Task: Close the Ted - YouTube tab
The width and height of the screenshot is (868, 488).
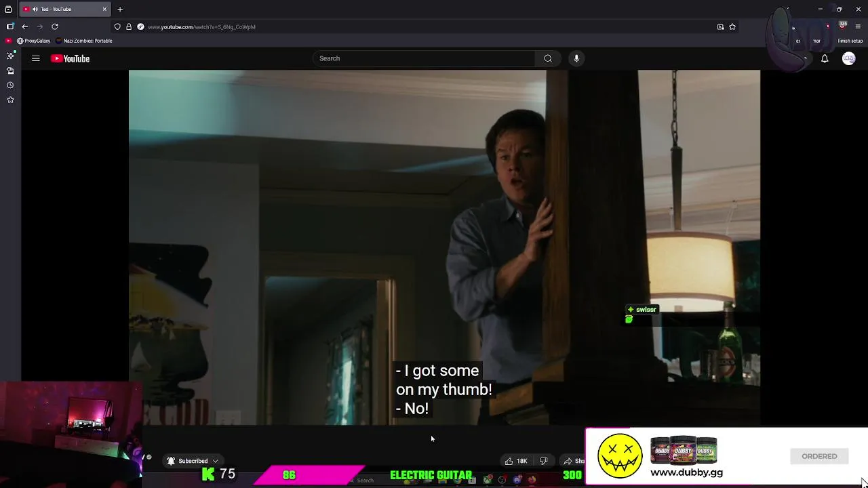Action: point(104,9)
